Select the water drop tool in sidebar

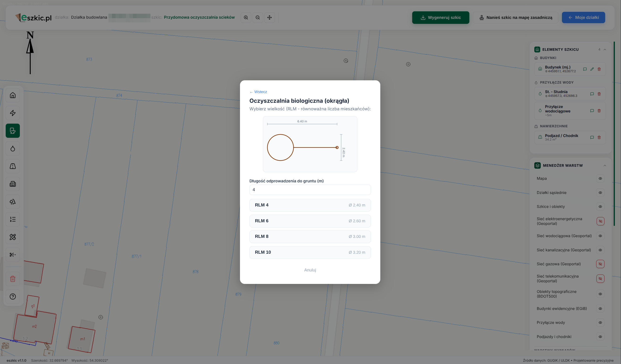[13, 148]
